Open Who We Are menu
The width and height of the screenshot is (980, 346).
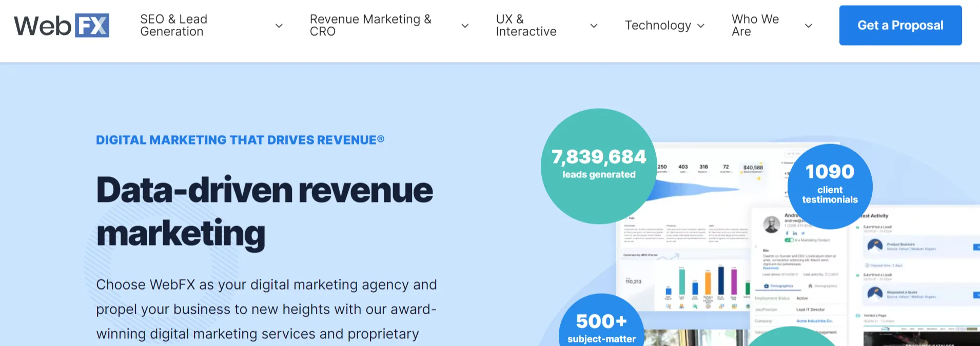pyautogui.click(x=755, y=25)
